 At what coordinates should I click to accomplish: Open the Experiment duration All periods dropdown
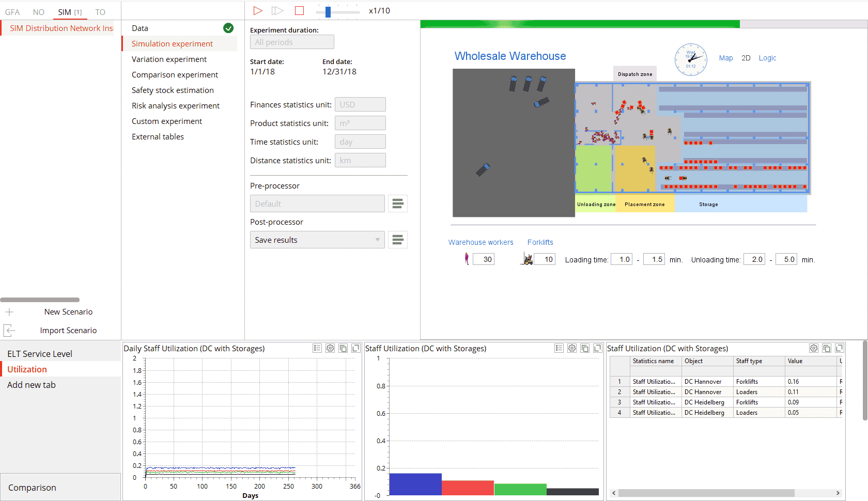click(292, 42)
